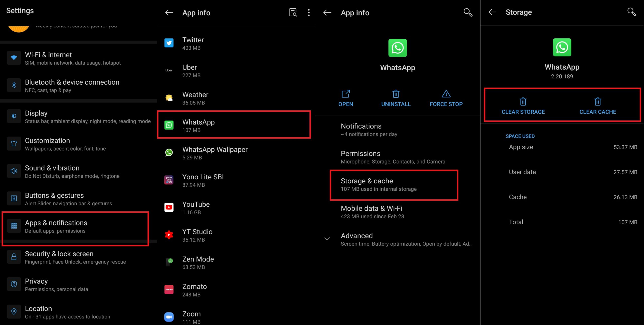Tap the YouTube app icon

[169, 207]
